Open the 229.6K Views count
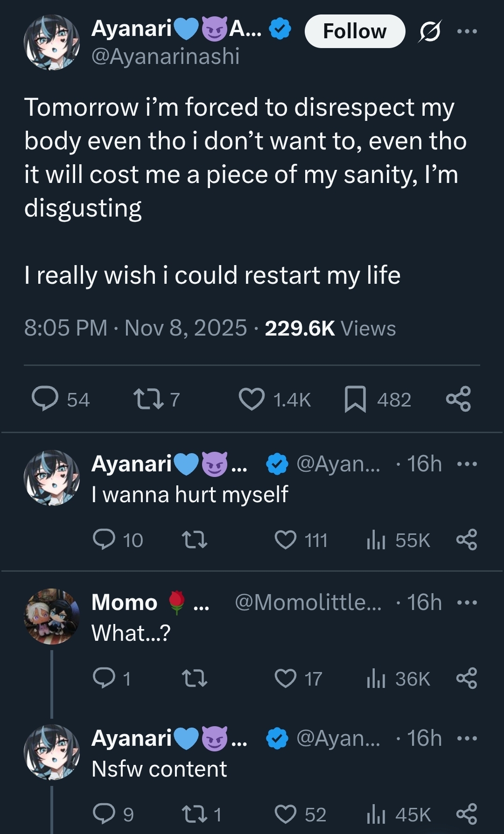 330,328
